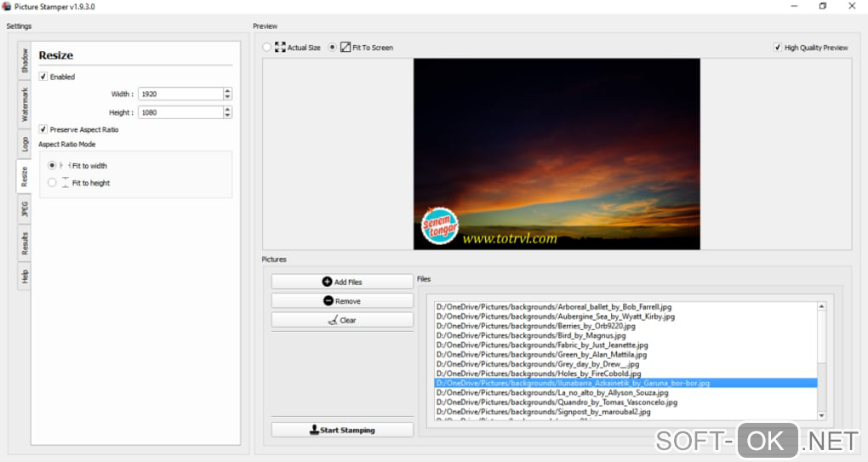Image resolution: width=868 pixels, height=462 pixels.
Task: Click the broom icon on Clear
Action: (x=333, y=320)
